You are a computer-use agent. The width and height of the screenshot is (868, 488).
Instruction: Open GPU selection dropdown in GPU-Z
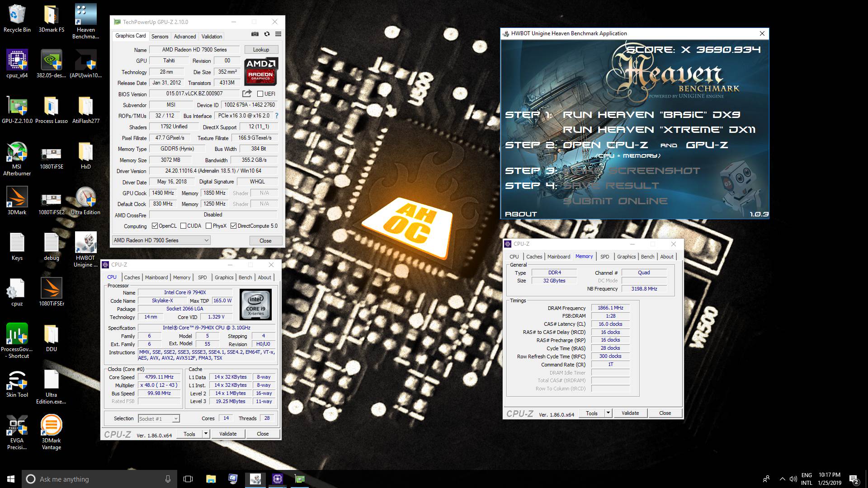(x=161, y=240)
